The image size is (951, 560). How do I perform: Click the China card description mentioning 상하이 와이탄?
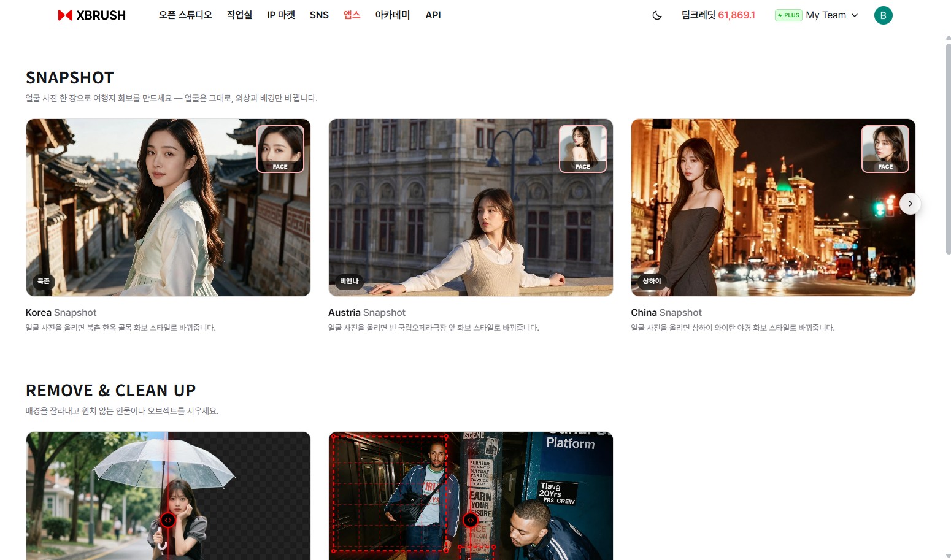[x=733, y=328]
